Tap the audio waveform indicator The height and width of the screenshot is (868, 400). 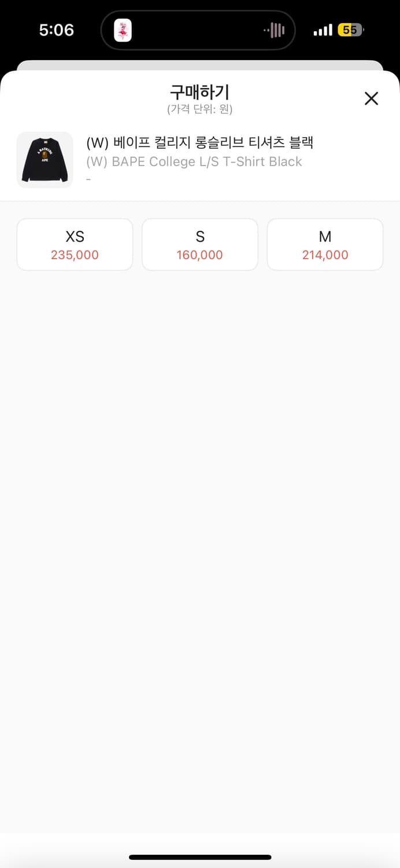coord(275,30)
